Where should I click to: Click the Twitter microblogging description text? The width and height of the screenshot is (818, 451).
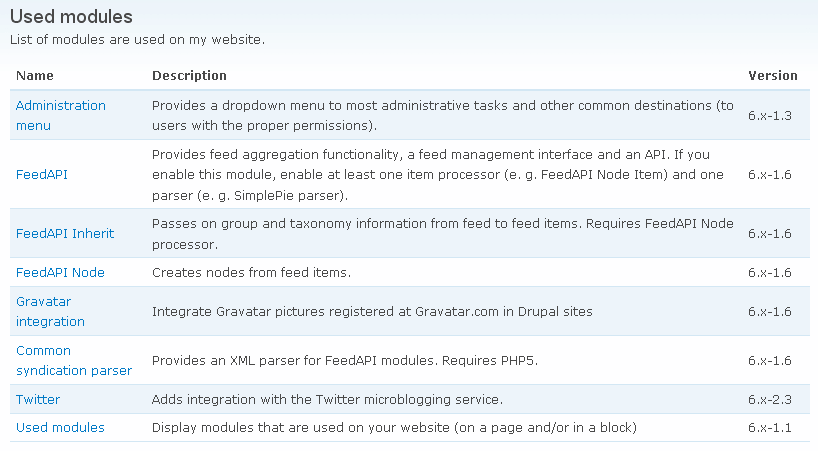(327, 399)
